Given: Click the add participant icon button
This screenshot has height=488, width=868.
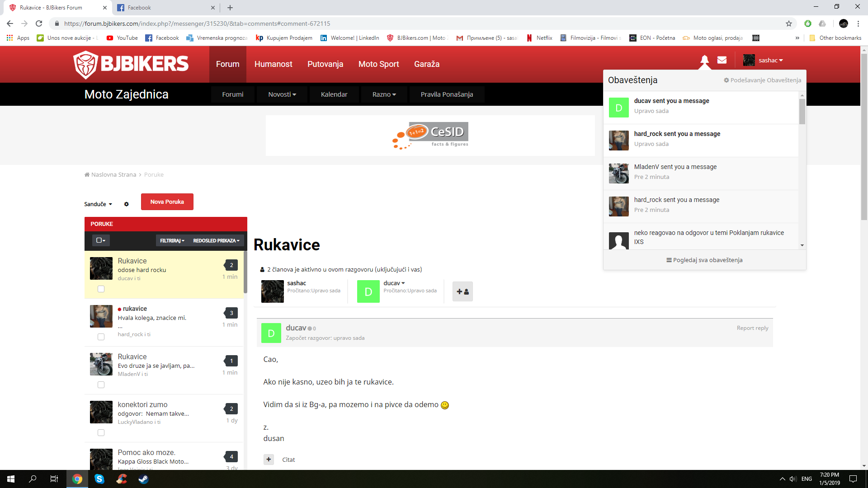Looking at the screenshot, I should click(x=462, y=291).
